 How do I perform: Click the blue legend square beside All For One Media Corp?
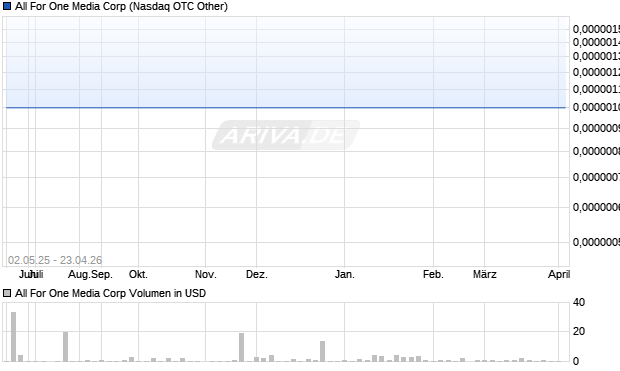pos(7,6)
